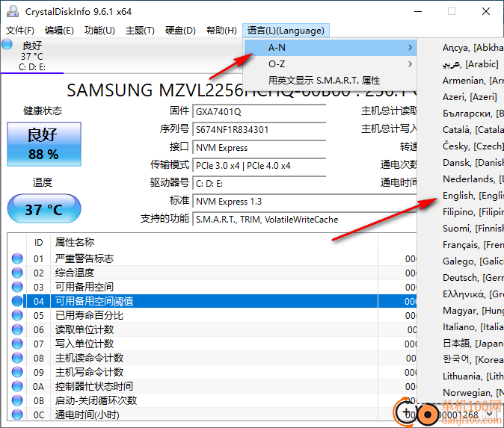Select row 04 可用备用空间阈值

(x=212, y=301)
